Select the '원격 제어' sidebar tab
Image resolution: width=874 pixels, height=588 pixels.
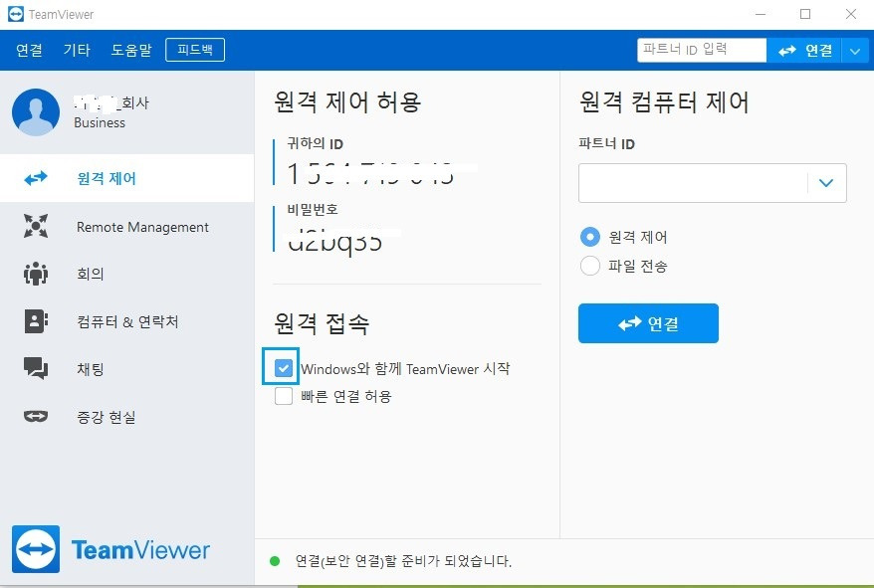127,178
